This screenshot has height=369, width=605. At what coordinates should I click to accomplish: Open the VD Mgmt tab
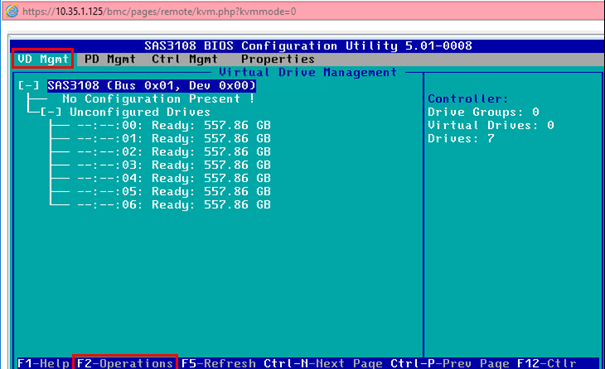(43, 59)
